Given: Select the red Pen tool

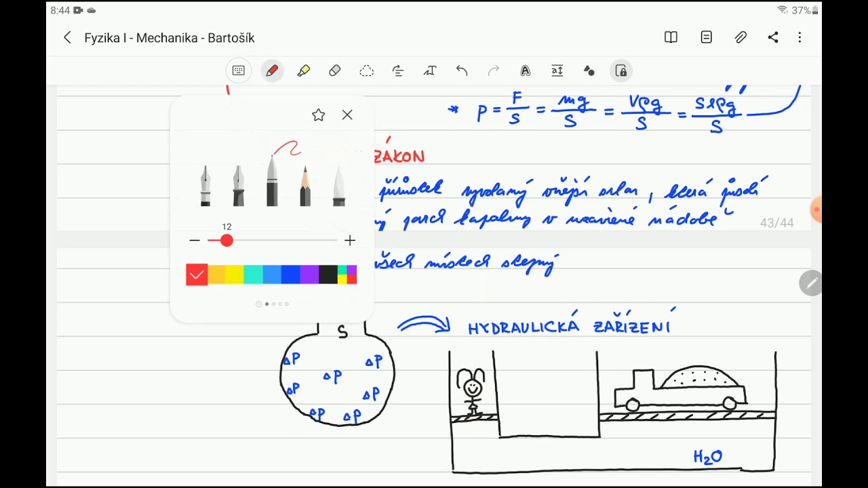Looking at the screenshot, I should coord(272,70).
